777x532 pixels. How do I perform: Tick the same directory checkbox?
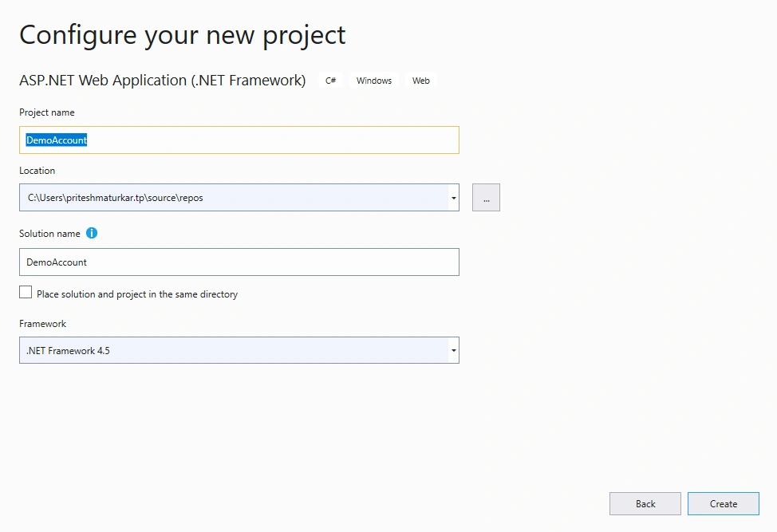[26, 292]
